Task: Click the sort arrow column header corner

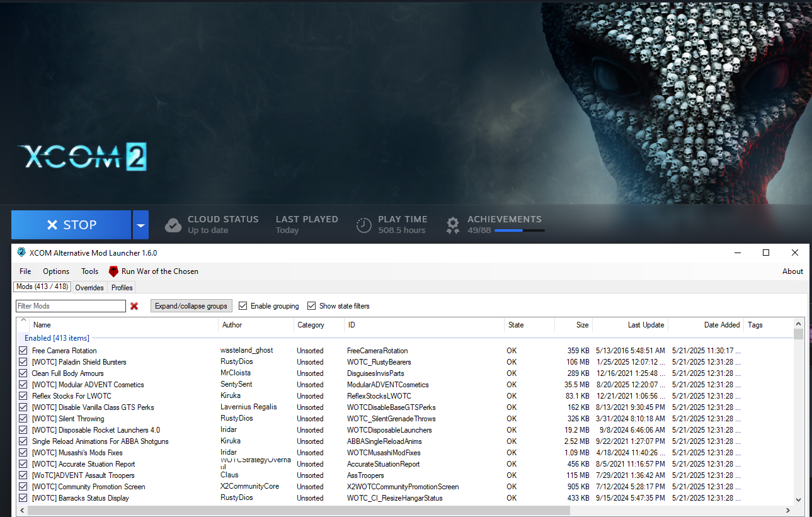Action: [x=23, y=322]
